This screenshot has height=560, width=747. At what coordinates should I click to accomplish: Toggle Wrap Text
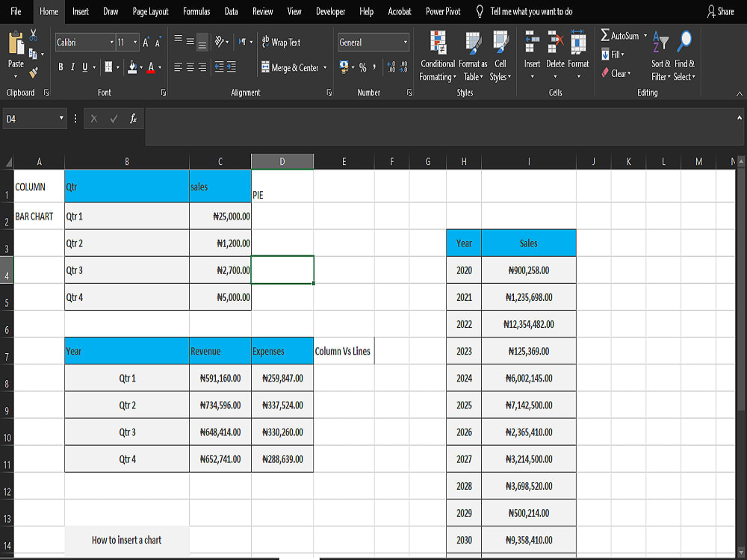coord(281,43)
